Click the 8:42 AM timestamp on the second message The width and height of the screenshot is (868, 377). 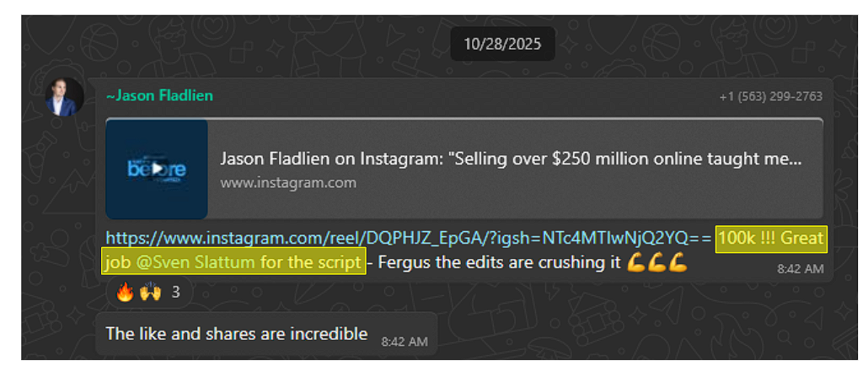tap(405, 342)
